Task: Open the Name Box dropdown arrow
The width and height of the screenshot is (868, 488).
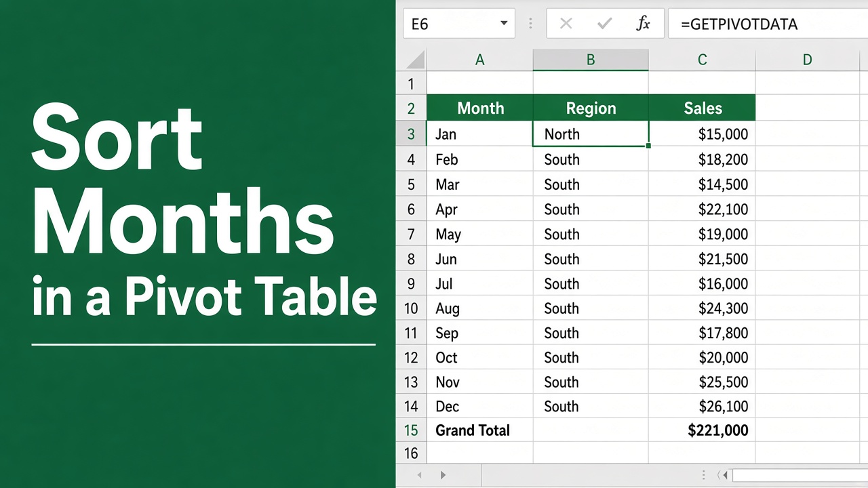Action: tap(504, 24)
